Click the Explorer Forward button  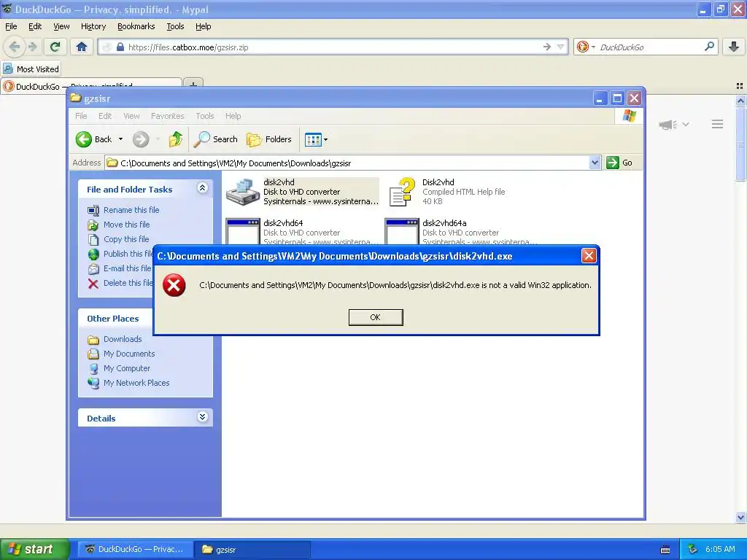[x=141, y=139]
